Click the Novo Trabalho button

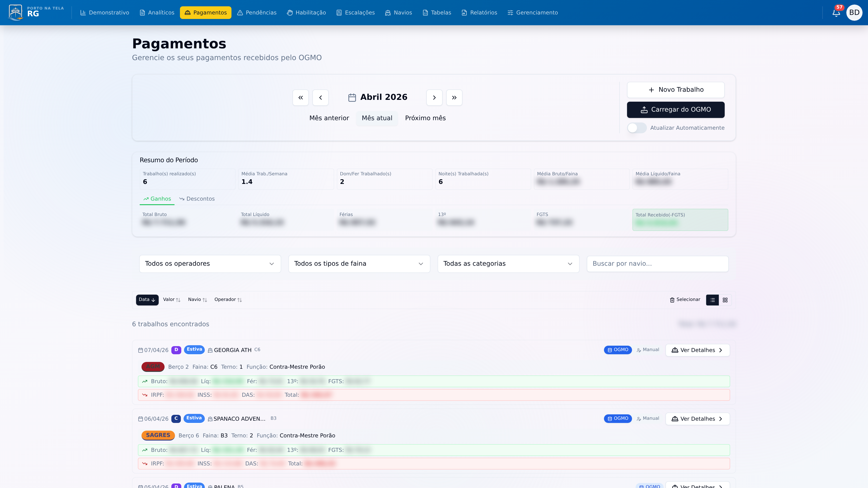(675, 90)
